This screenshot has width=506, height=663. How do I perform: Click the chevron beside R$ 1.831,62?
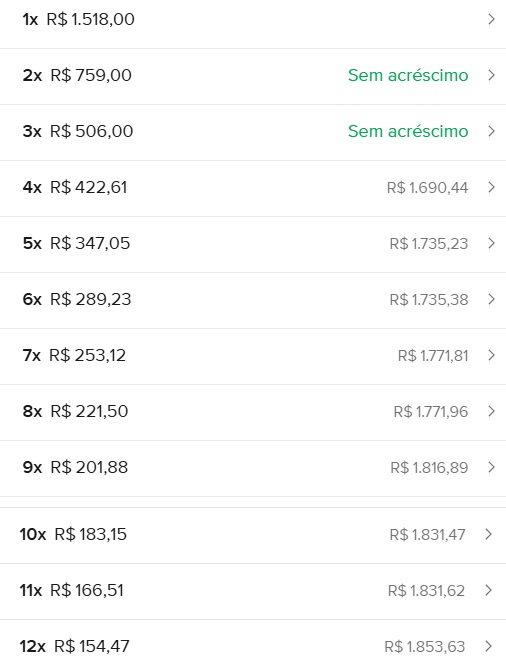coord(489,590)
